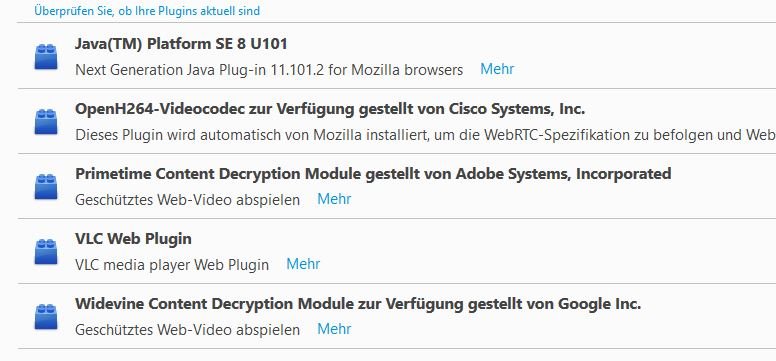The height and width of the screenshot is (361, 776).
Task: Click the OpenH264 WebRTC-Spezifikation description text
Action: coord(426,135)
